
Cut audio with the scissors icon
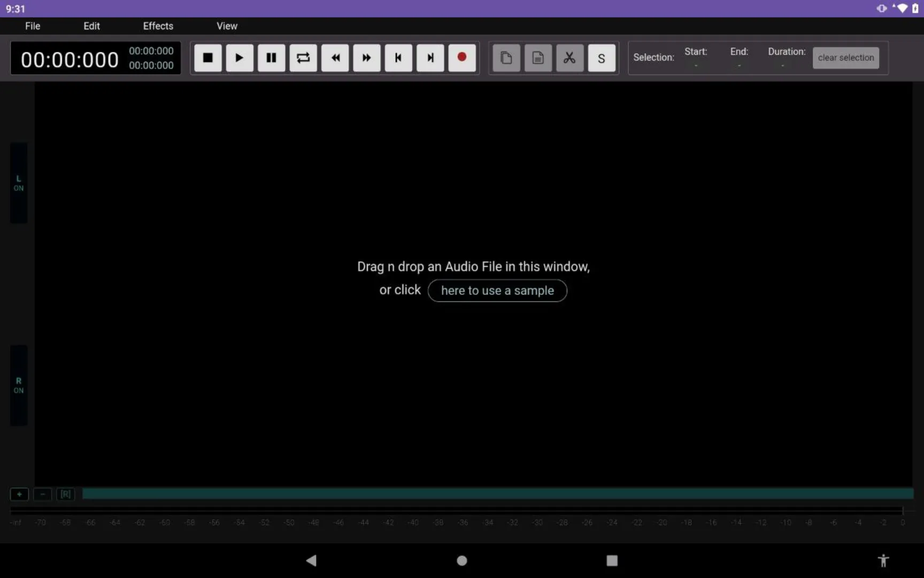point(569,58)
